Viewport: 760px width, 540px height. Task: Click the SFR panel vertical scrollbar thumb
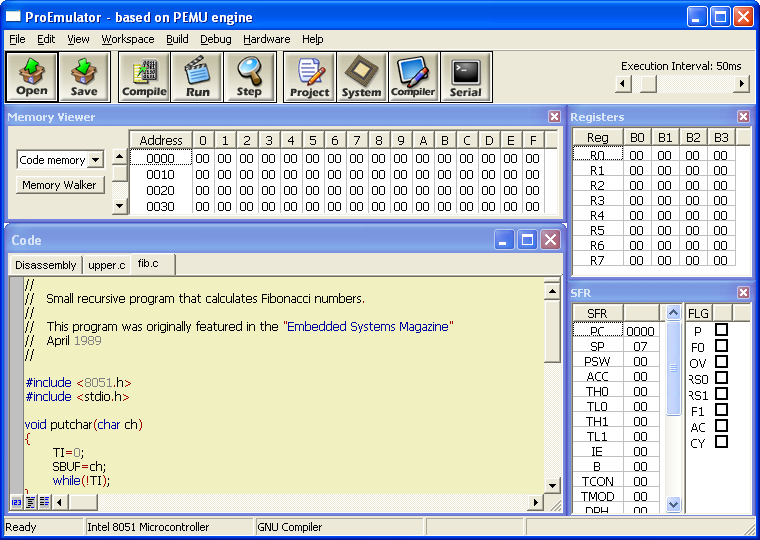673,368
